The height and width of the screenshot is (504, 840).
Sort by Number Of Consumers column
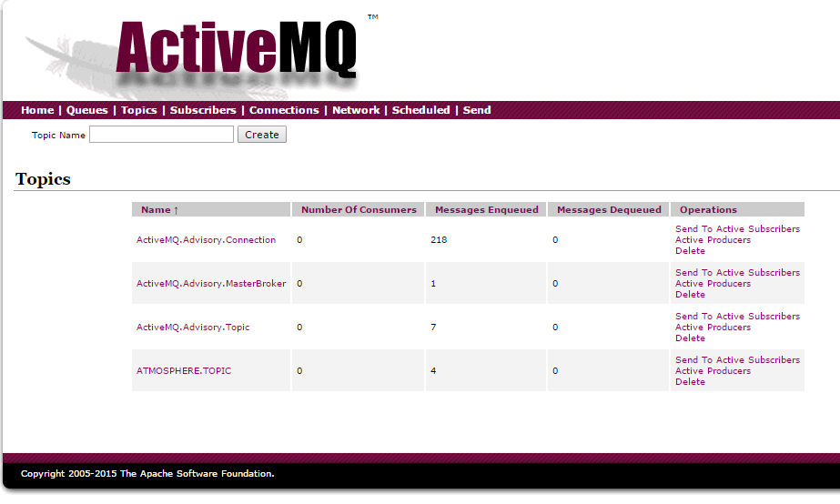pyautogui.click(x=359, y=209)
